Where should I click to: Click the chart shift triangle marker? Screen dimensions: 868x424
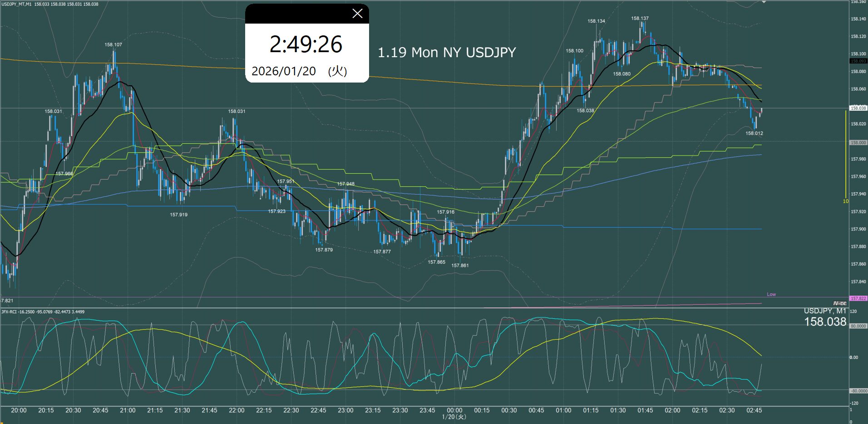click(x=764, y=2)
